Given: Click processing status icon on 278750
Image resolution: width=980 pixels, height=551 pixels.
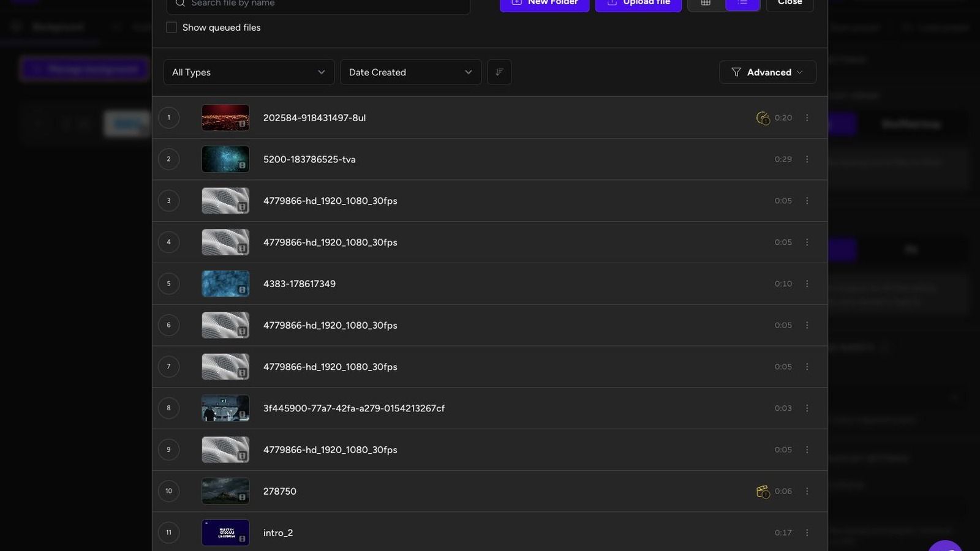Looking at the screenshot, I should 763,492.
